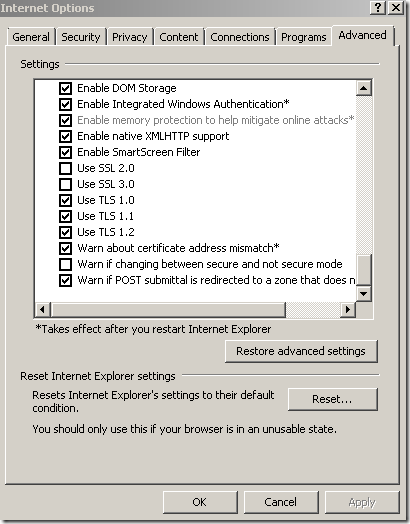Disable Enable SmartScreen Filter option
This screenshot has width=410, height=524.
click(x=65, y=152)
